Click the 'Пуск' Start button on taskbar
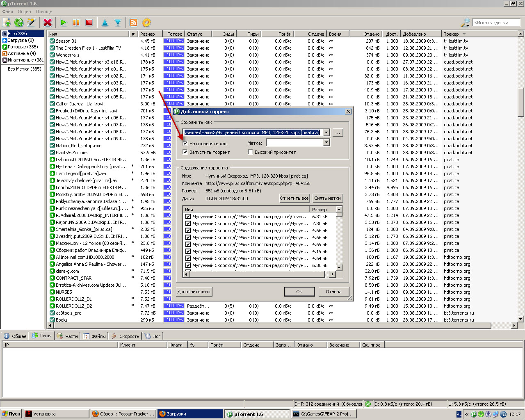The height and width of the screenshot is (420, 525). click(x=11, y=414)
